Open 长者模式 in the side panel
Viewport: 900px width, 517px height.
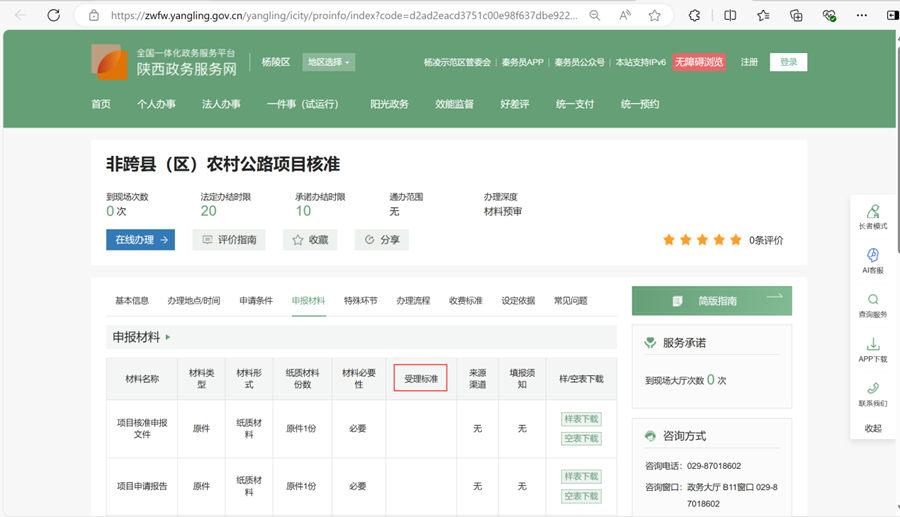click(872, 217)
